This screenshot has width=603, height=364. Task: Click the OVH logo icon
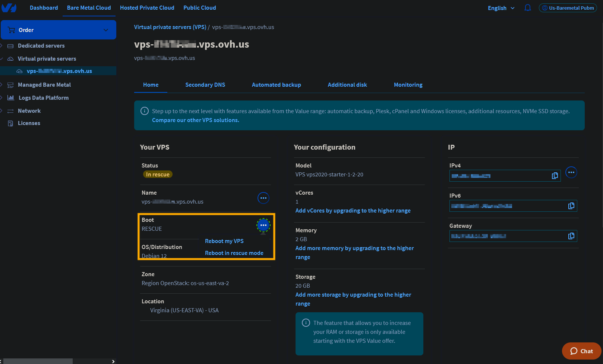[9, 8]
